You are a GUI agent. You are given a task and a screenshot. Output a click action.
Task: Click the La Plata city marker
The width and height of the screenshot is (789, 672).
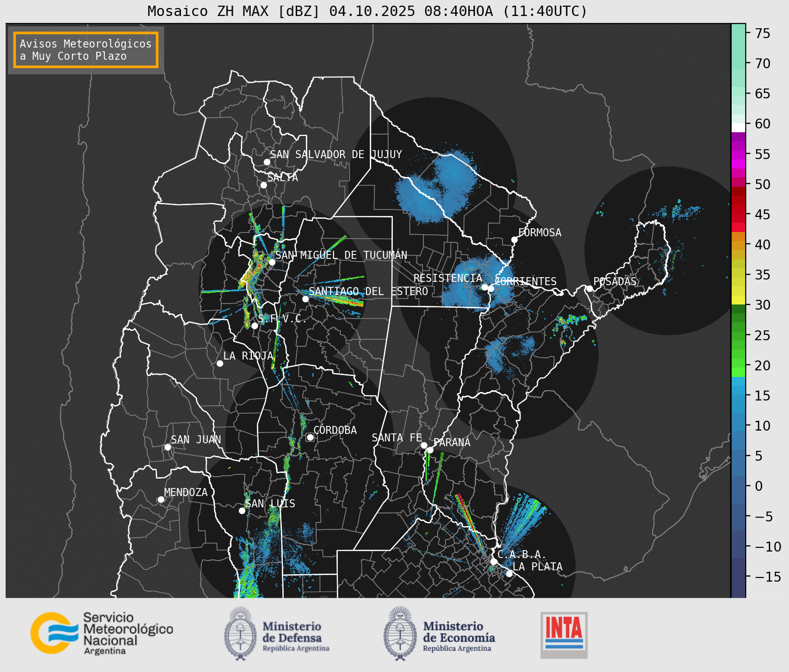click(x=509, y=573)
